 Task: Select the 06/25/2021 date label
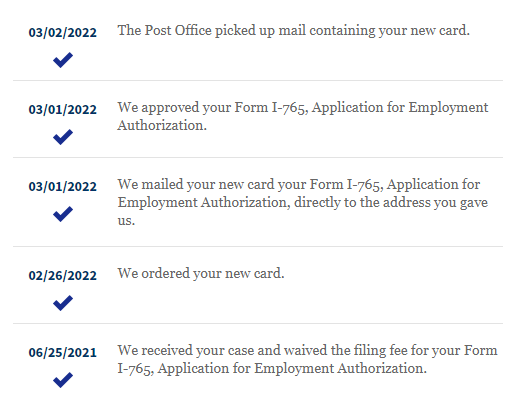[x=63, y=353]
